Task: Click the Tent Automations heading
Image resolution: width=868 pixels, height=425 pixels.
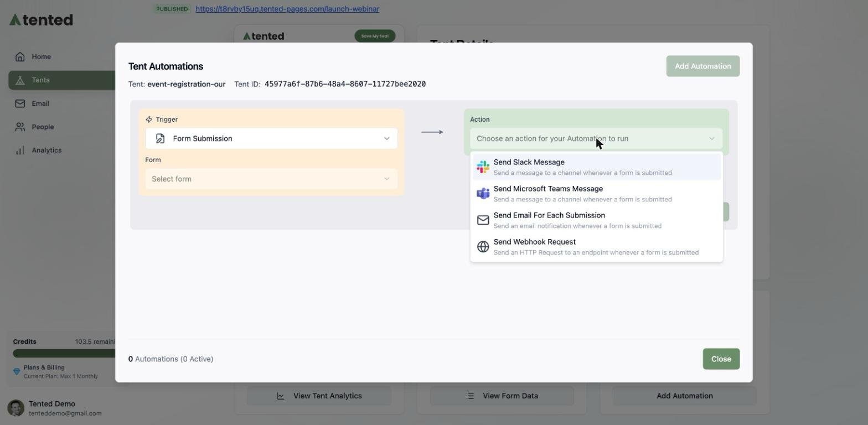Action: tap(166, 66)
